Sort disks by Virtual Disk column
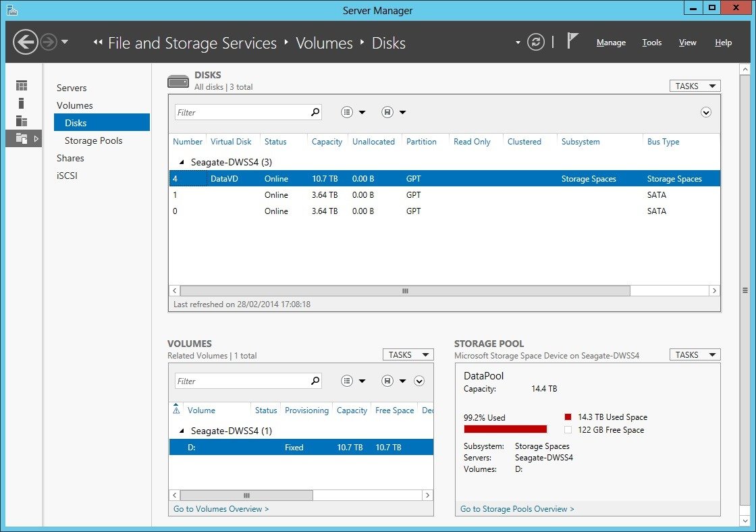 (x=231, y=141)
